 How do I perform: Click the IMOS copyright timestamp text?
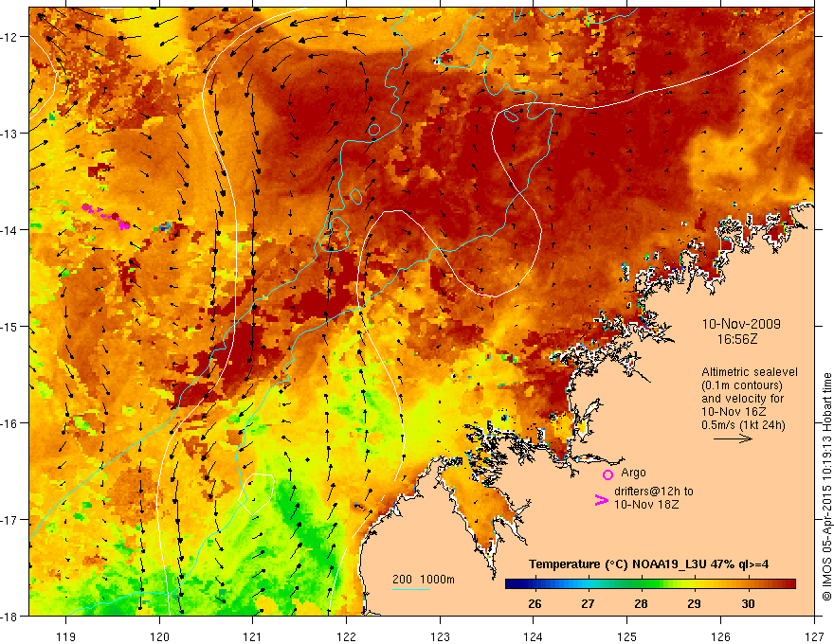point(826,487)
